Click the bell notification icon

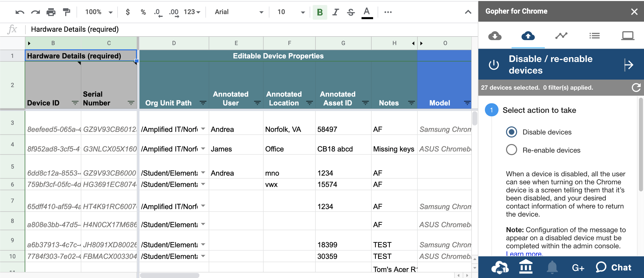552,267
